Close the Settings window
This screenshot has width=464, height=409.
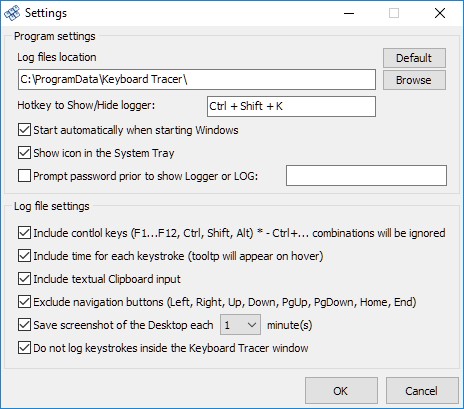[x=440, y=13]
